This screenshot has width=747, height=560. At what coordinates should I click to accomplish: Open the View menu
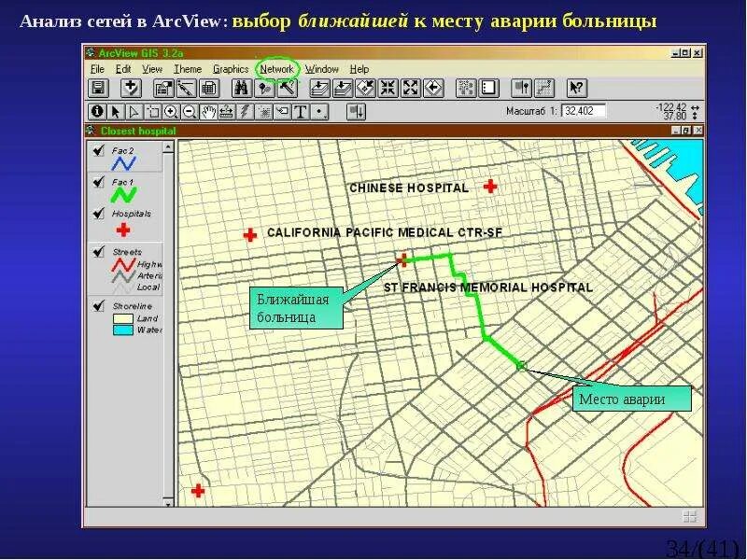tap(152, 69)
